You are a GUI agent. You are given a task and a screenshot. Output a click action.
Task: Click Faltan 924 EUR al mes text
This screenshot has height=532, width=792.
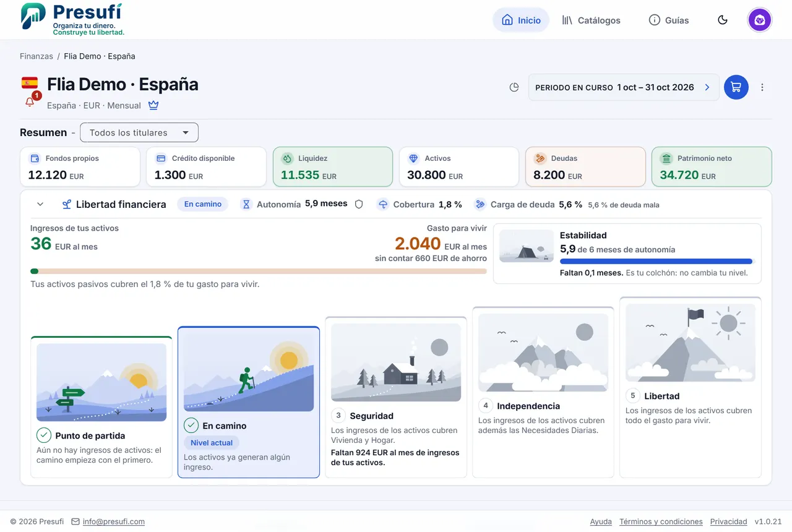(x=395, y=457)
